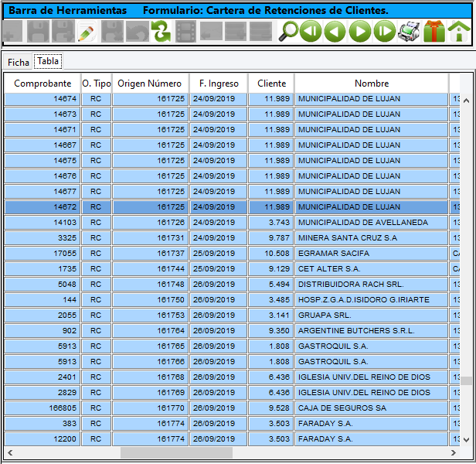Click date 25/09/2019 in EGRAMAR row
This screenshot has width=476, height=464.
tap(219, 254)
